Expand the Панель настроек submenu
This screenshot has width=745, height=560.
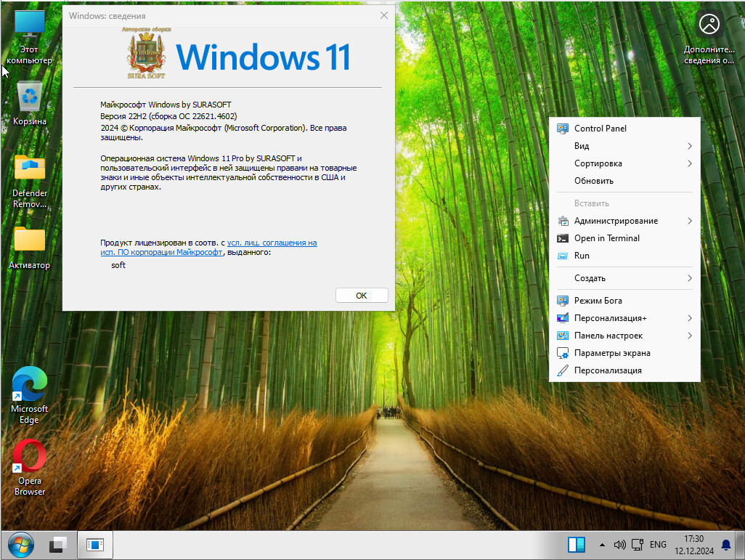pos(624,336)
